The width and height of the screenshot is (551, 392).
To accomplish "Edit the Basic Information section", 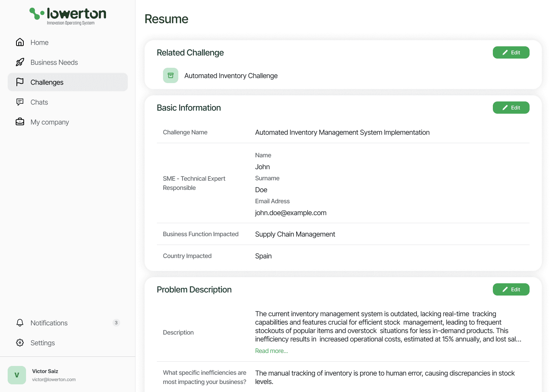I will coord(511,108).
